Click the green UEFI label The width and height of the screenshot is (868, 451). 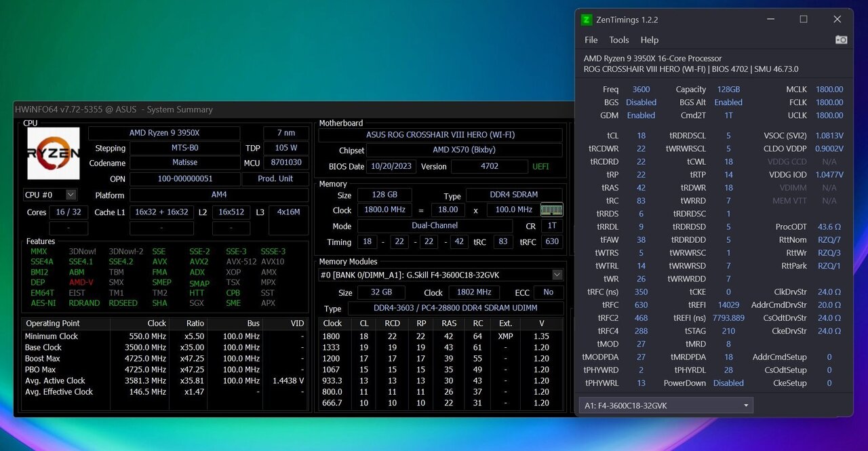point(540,167)
